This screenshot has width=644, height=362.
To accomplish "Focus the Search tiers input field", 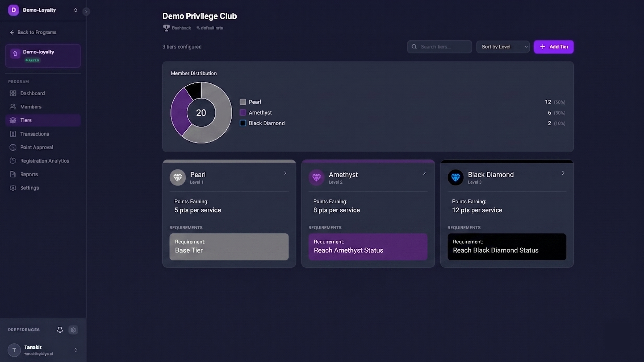I will click(439, 47).
